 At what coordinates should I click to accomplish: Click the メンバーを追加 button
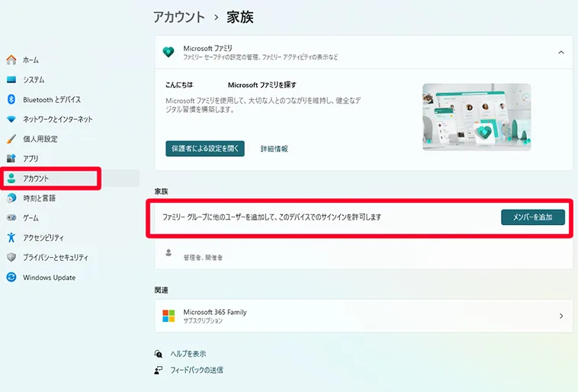[533, 217]
